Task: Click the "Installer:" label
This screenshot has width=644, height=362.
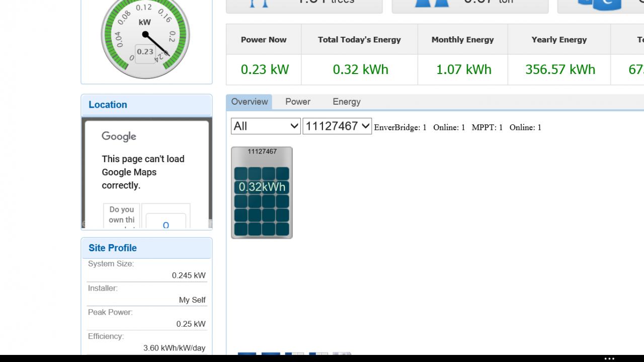Action: click(x=103, y=288)
